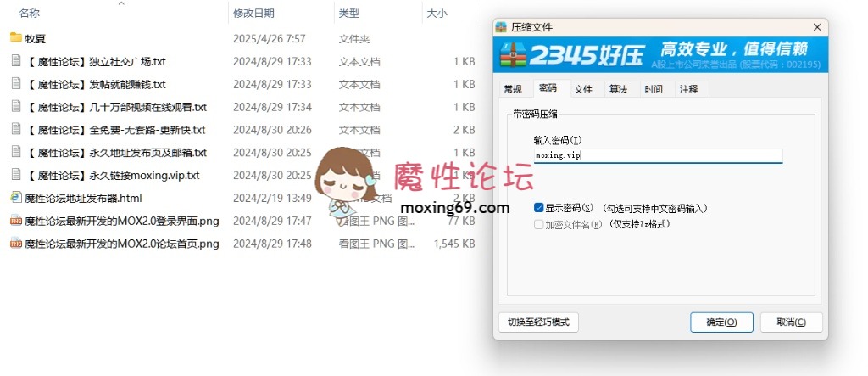Click the 压缩文件 dialog title bar icon
Viewport: 868px width, 376px height.
click(501, 27)
